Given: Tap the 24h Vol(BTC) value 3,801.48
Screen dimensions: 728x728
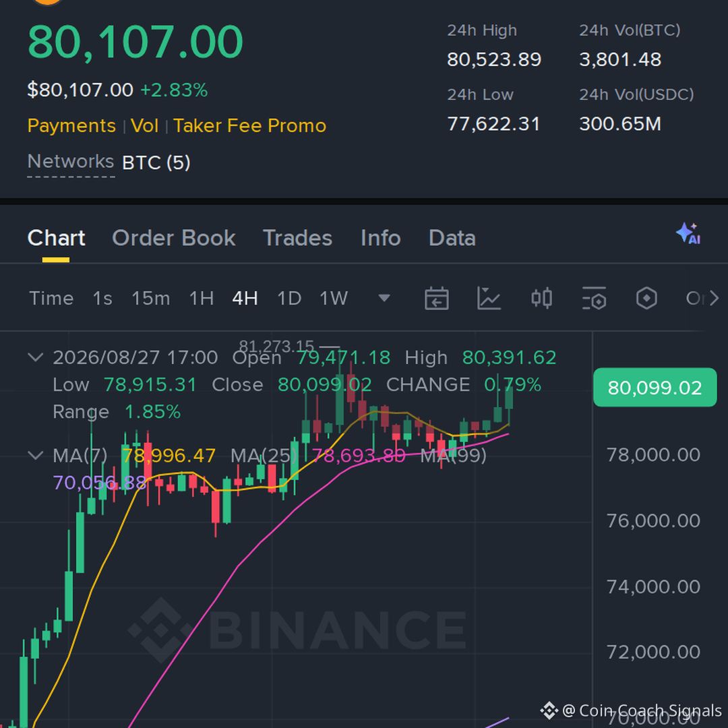Looking at the screenshot, I should (620, 59).
